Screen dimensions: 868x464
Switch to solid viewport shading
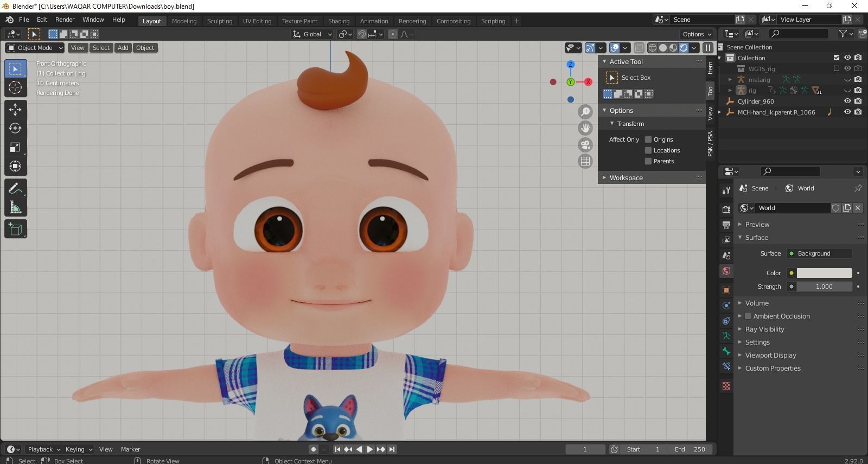(x=663, y=48)
